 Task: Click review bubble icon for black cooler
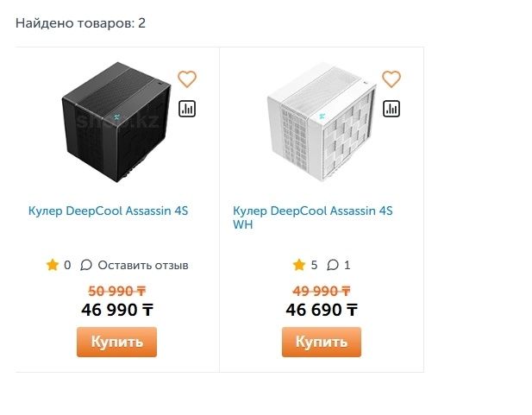86,265
